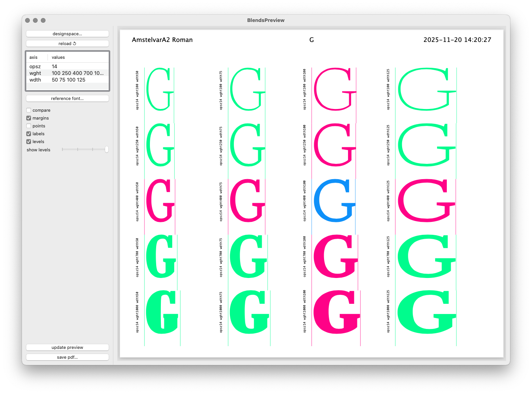Screen dimensions: 532x394
Task: Turn on the points checkbox
Action: point(29,126)
